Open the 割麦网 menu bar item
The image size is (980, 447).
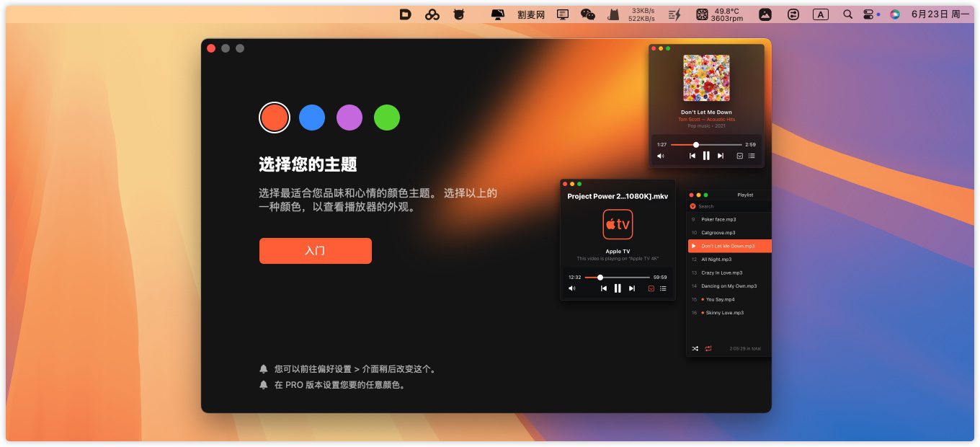tap(531, 14)
